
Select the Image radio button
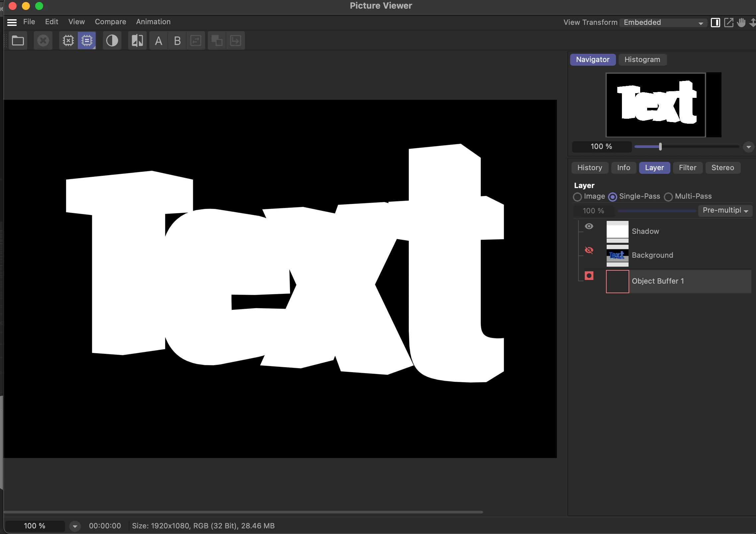[x=577, y=197]
